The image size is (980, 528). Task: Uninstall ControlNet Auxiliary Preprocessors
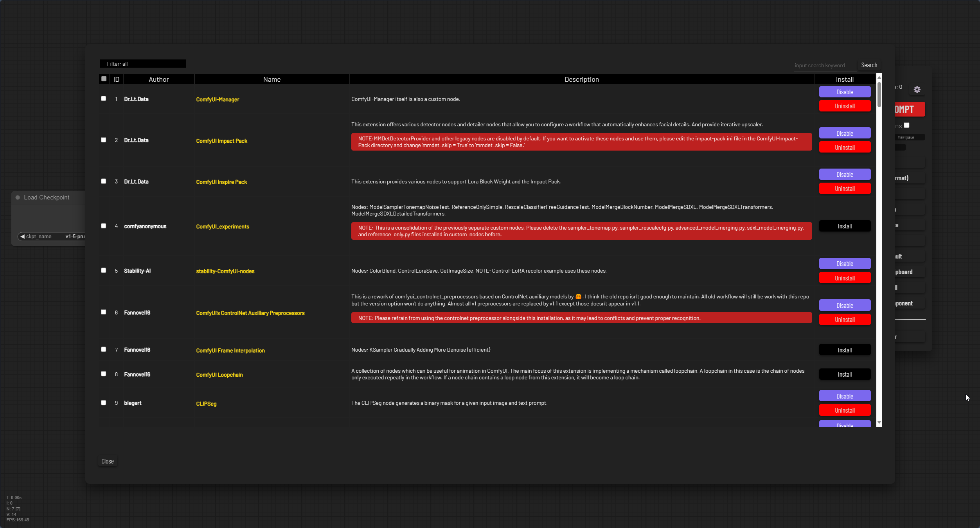click(x=845, y=320)
